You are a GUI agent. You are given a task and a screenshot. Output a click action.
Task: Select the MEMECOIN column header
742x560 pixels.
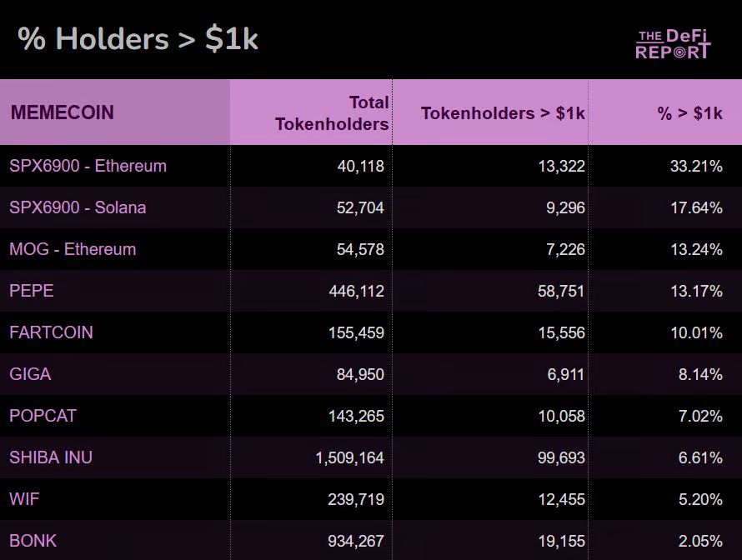coord(63,112)
